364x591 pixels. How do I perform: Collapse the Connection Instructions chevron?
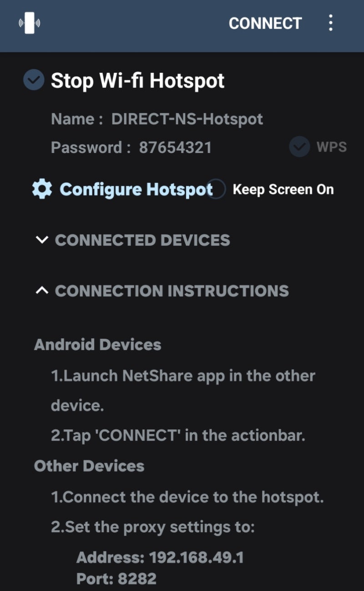point(42,290)
